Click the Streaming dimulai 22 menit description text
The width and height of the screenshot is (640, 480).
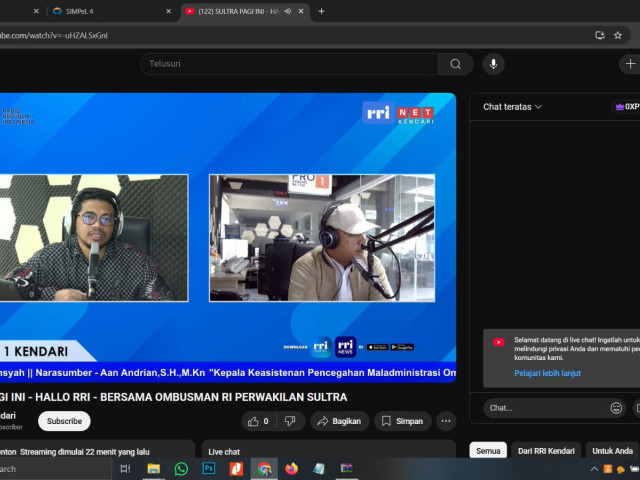click(x=84, y=452)
